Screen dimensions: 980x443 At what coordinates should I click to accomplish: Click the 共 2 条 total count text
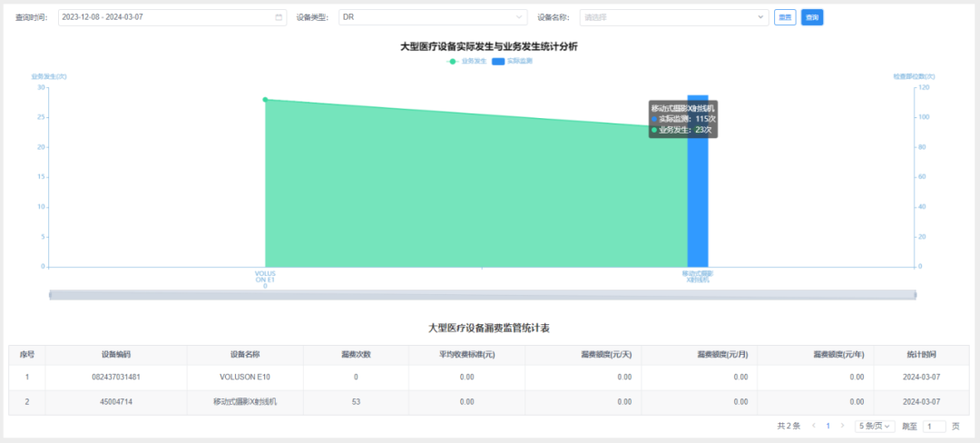[x=789, y=426]
